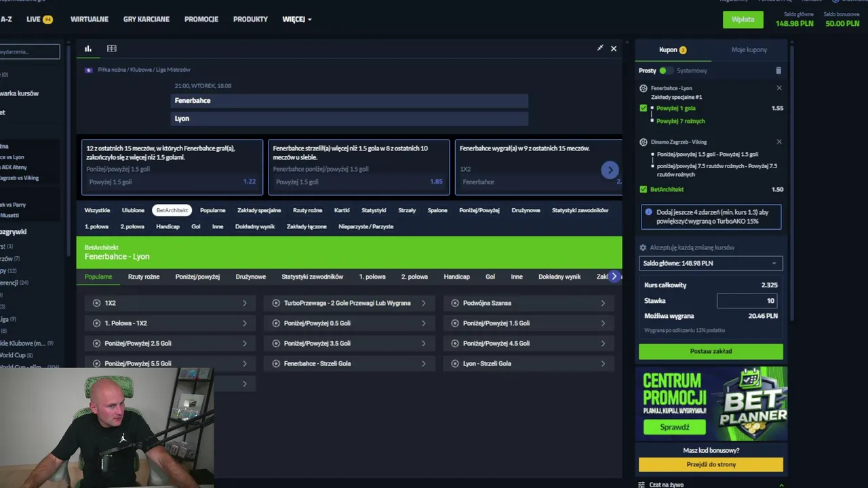Image resolution: width=868 pixels, height=488 pixels.
Task: Click the market icon beside TurboPrzewaga
Action: pyautogui.click(x=276, y=304)
